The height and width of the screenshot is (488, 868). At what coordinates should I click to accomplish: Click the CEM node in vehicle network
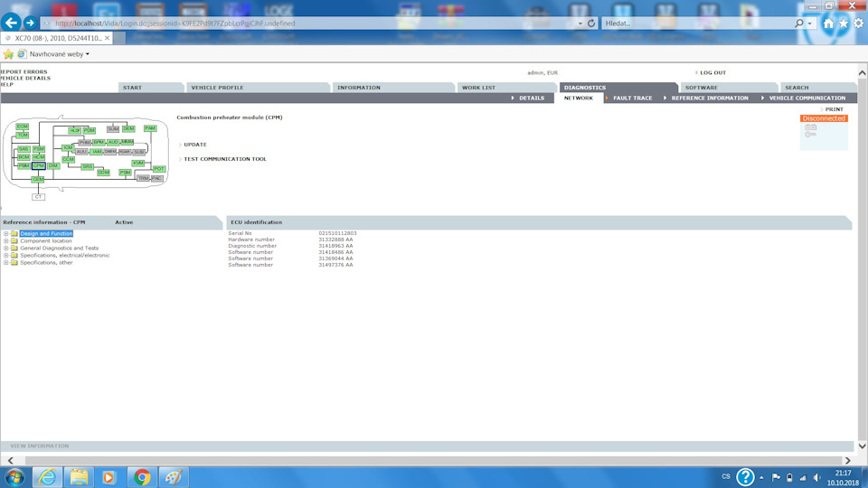pyautogui.click(x=38, y=179)
